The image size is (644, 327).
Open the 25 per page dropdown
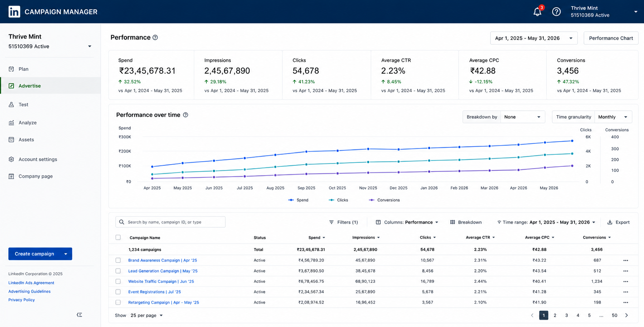146,315
